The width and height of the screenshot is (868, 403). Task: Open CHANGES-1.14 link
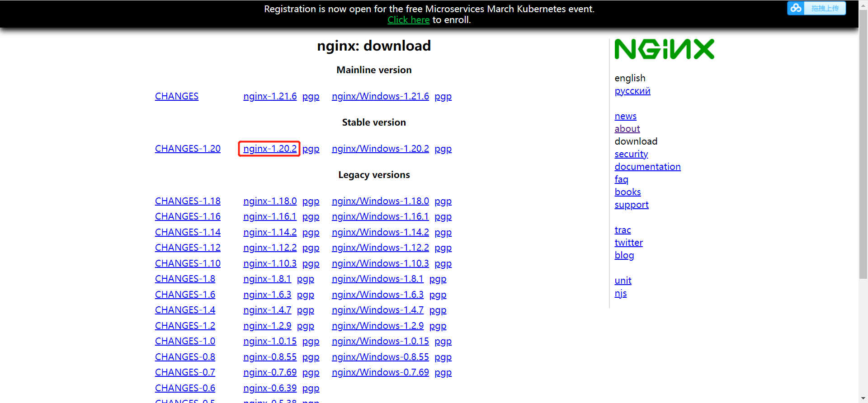[188, 232]
